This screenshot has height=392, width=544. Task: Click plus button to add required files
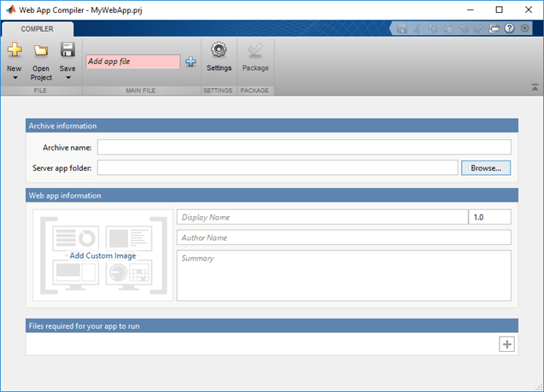[506, 344]
